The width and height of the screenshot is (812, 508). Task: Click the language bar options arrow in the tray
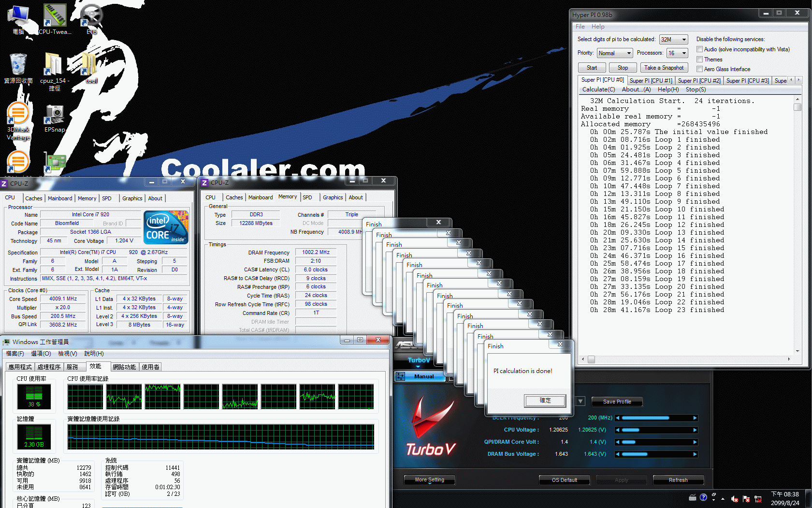(714, 500)
